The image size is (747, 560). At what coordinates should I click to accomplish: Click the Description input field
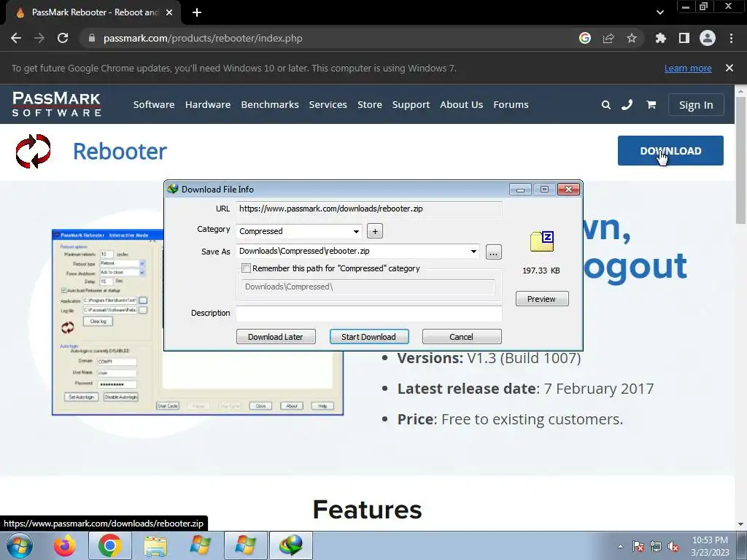[368, 313]
